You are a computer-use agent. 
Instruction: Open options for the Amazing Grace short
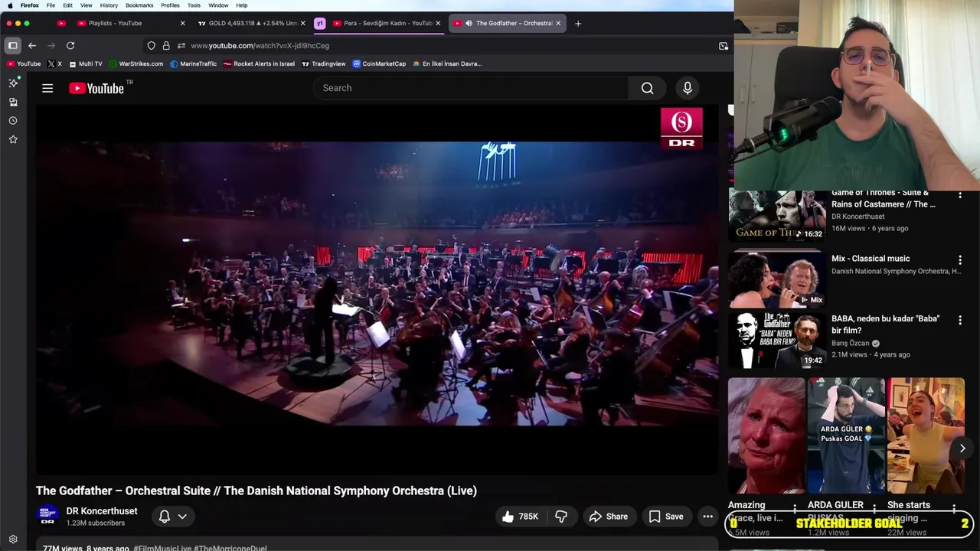(795, 508)
